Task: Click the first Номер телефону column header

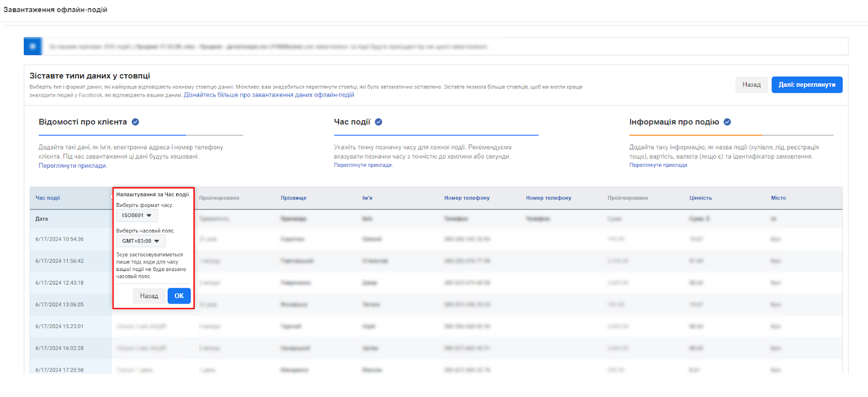Action: click(467, 198)
